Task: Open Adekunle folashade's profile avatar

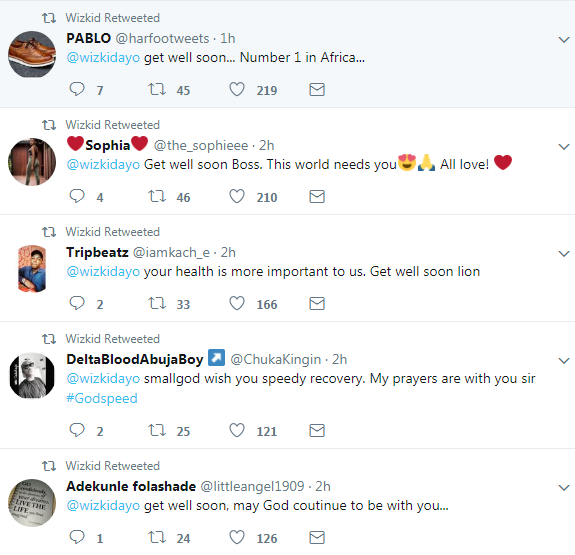Action: tap(32, 503)
